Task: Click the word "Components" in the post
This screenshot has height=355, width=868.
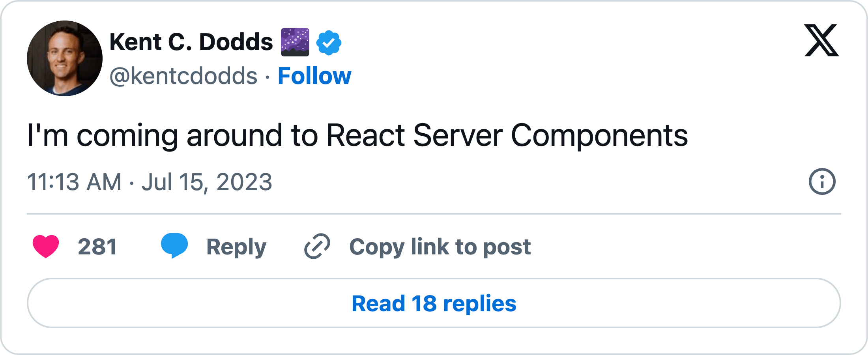Action: (x=599, y=135)
